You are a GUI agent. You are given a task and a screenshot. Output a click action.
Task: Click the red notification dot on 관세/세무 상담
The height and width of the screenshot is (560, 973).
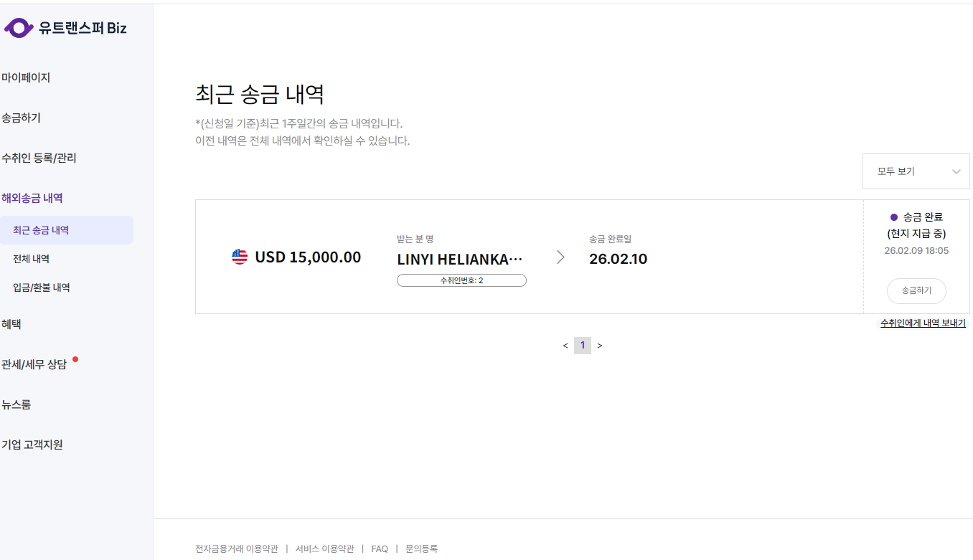[75, 359]
